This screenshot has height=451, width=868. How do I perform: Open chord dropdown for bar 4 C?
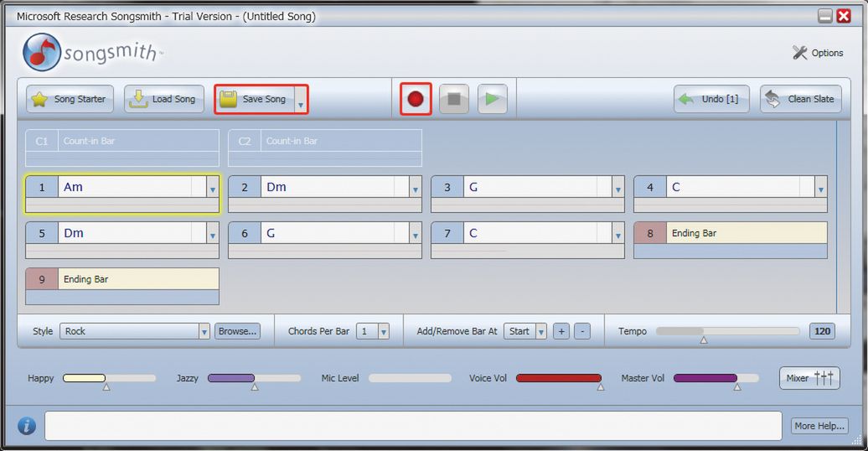(820, 187)
